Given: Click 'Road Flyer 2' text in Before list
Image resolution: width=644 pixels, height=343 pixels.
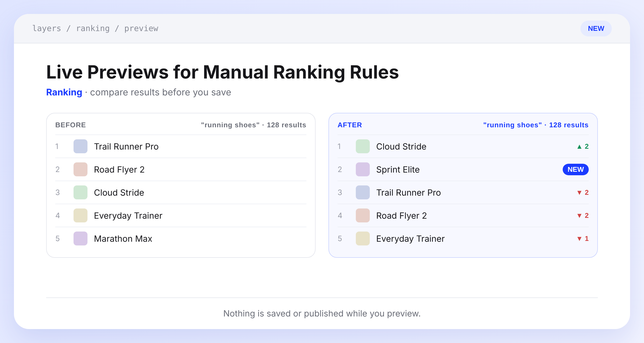Looking at the screenshot, I should 119,170.
